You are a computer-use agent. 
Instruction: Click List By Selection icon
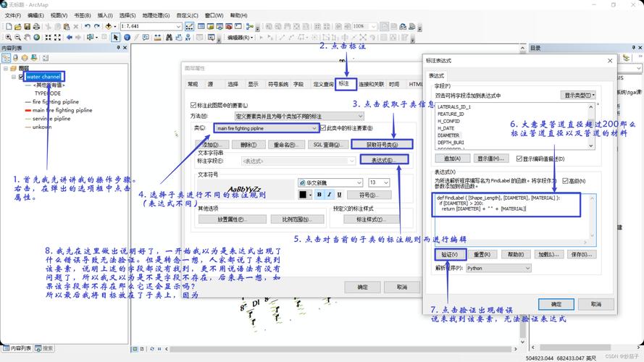tap(34, 58)
